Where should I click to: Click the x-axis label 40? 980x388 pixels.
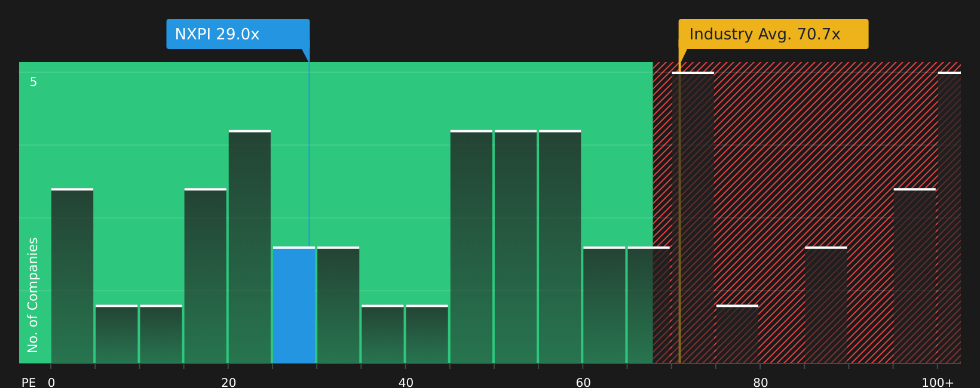click(x=406, y=383)
